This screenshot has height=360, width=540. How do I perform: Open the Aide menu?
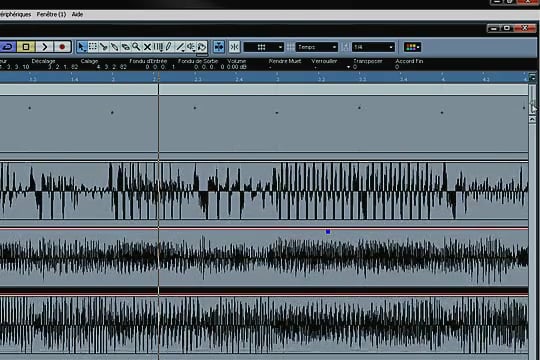click(77, 14)
